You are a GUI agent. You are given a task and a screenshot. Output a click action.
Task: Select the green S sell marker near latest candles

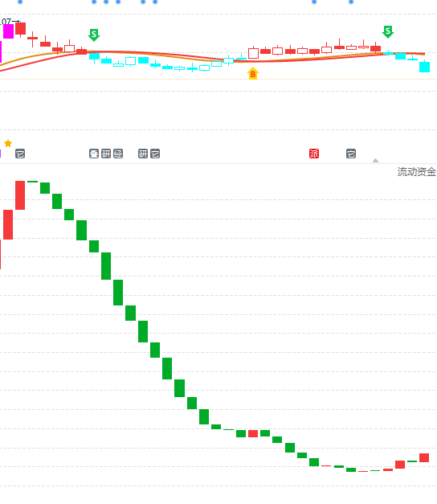click(388, 32)
